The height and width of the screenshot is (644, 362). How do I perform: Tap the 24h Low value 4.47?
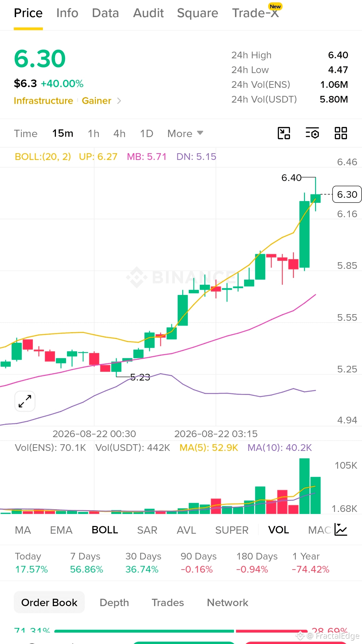(x=338, y=70)
